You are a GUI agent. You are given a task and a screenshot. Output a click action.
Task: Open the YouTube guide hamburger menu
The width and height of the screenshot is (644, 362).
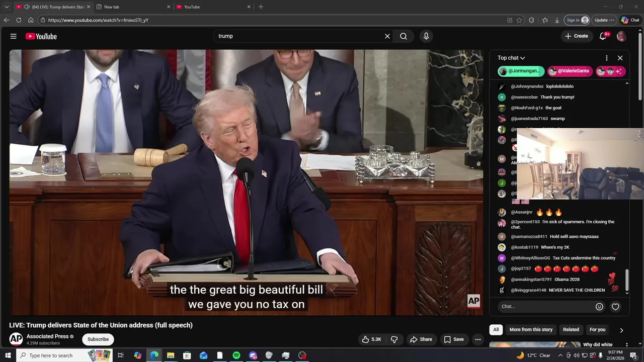point(14,36)
